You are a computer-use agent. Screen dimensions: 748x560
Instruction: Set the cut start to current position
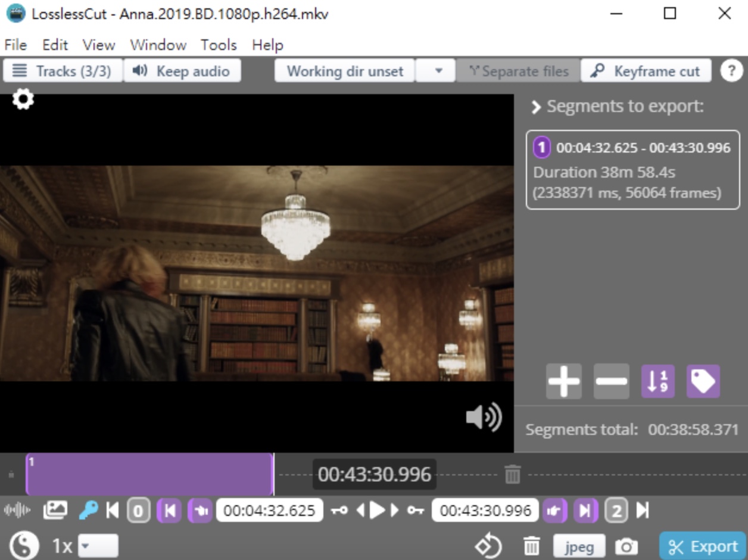[x=200, y=511]
